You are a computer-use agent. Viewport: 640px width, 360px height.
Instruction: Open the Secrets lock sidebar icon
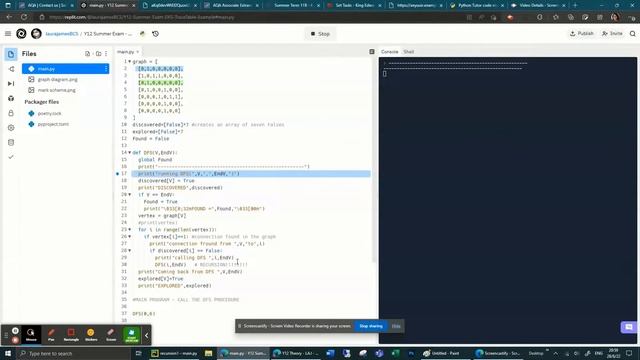click(x=11, y=113)
